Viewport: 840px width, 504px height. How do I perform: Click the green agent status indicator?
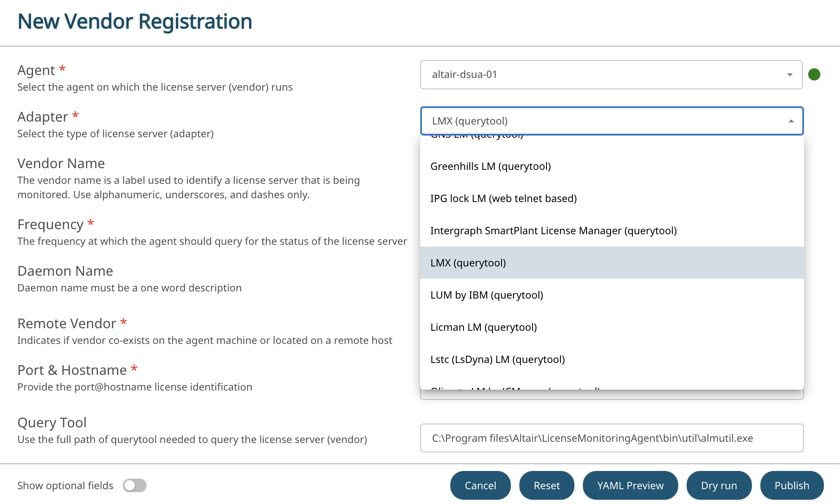click(x=814, y=75)
